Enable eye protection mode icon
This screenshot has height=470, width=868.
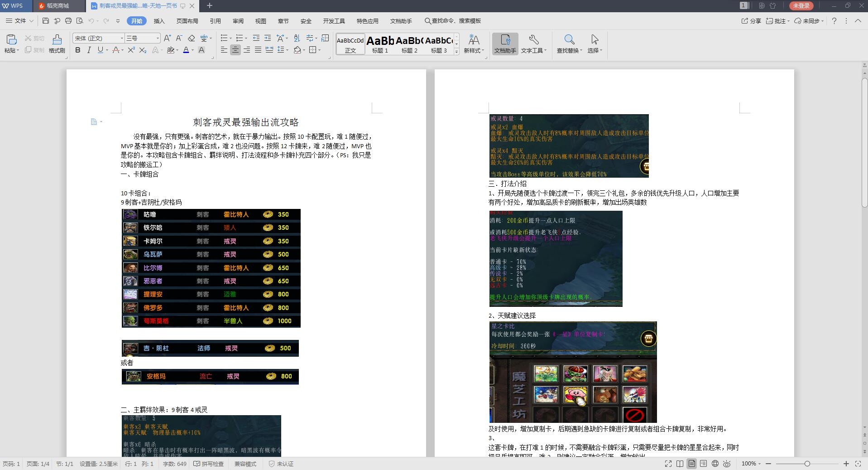point(727,464)
